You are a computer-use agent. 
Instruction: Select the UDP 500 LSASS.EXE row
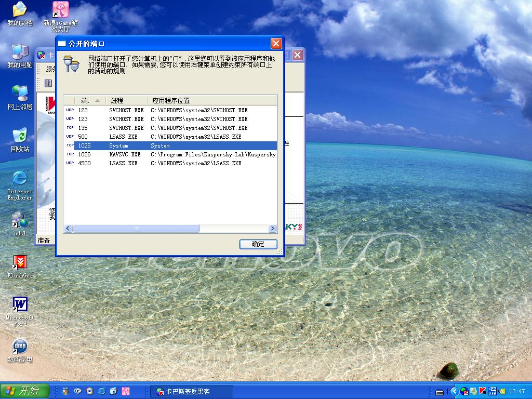pyautogui.click(x=170, y=137)
